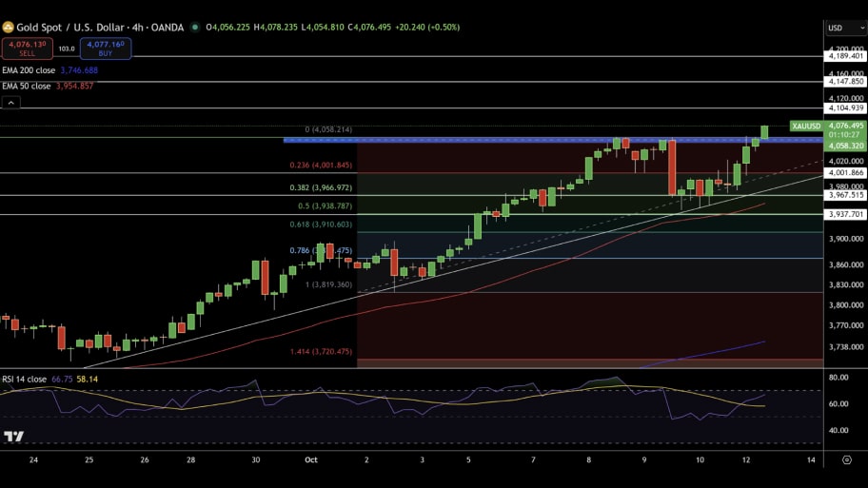Click the Oct date on time axis
The height and width of the screenshot is (488, 868).
[310, 459]
